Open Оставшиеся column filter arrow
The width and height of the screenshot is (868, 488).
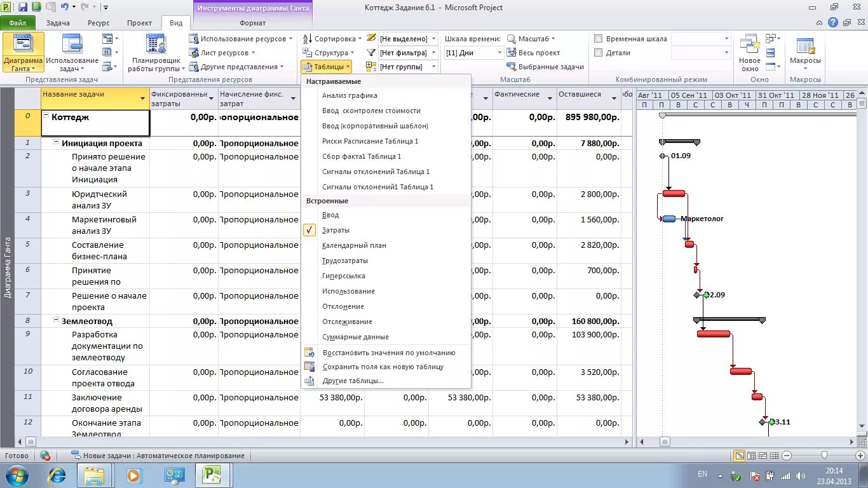pyautogui.click(x=614, y=98)
